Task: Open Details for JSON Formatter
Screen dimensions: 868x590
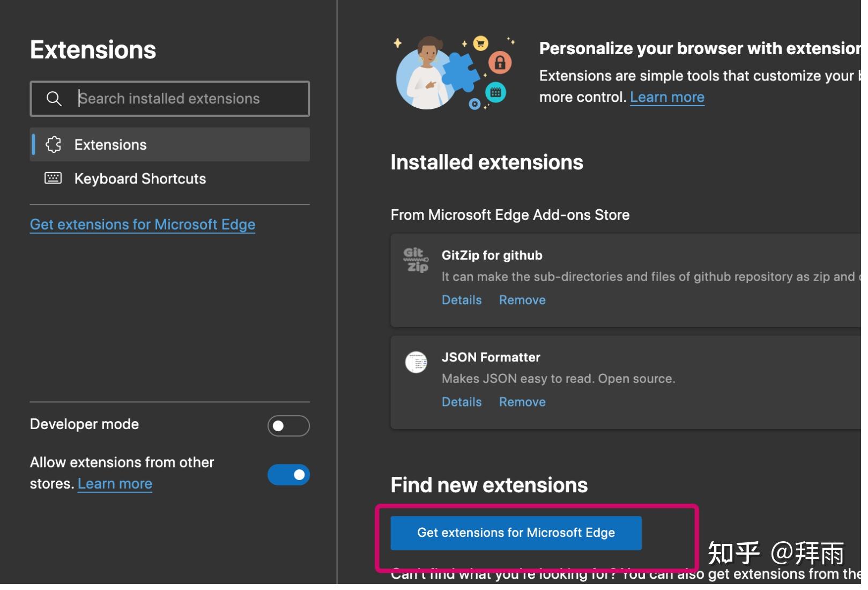Action: 461,401
